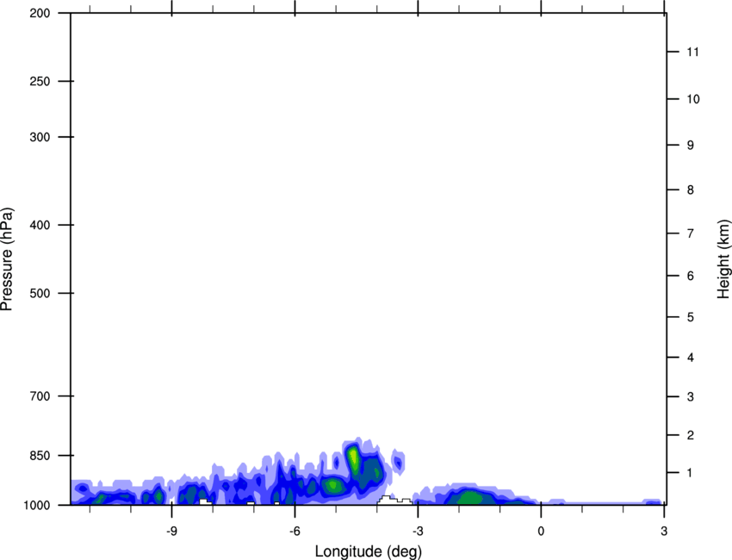Select the 300 pressure tick label
Viewport: 732px width, 560px height.
click(40, 137)
